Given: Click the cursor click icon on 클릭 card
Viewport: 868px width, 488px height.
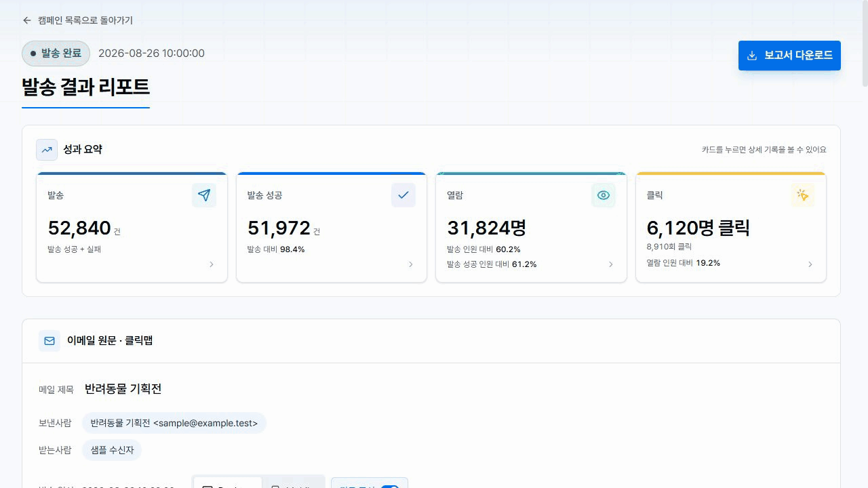Looking at the screenshot, I should 803,195.
